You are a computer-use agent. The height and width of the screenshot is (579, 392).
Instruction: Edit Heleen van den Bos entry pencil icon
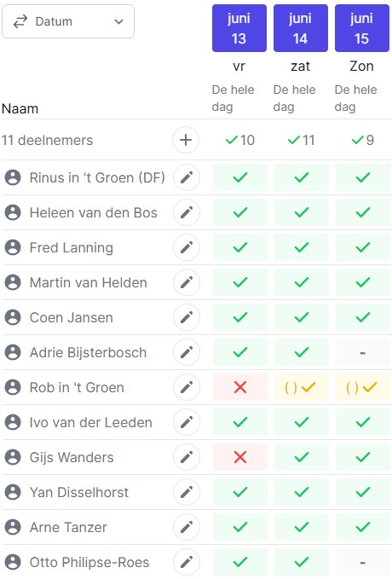[187, 212]
